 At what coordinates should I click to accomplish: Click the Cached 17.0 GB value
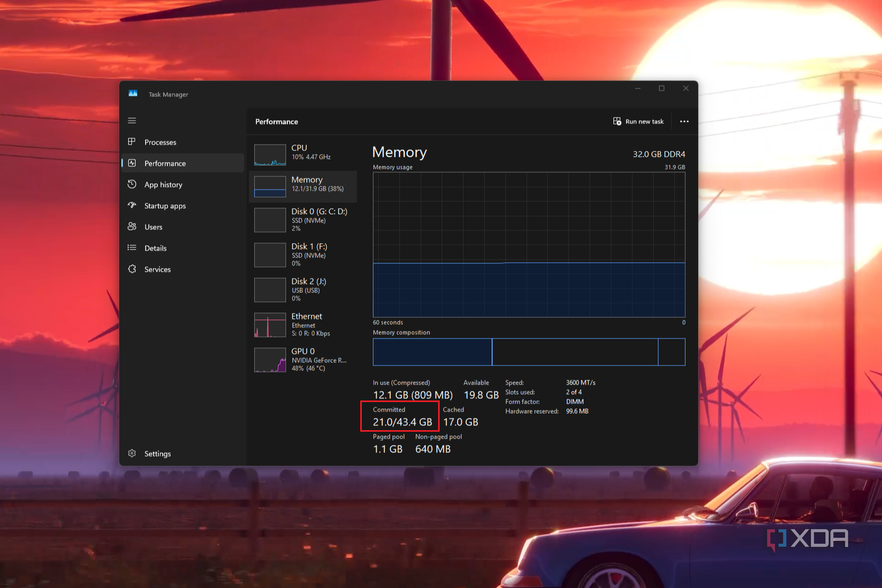pos(460,422)
